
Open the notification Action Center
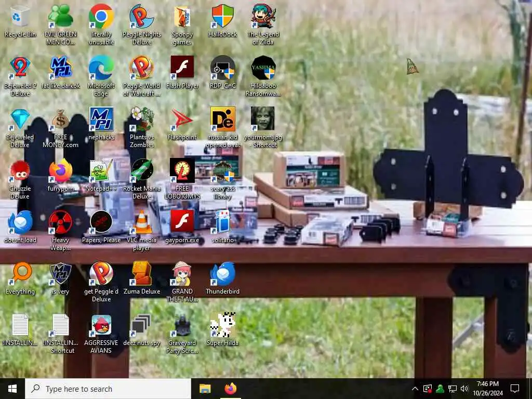coord(515,389)
